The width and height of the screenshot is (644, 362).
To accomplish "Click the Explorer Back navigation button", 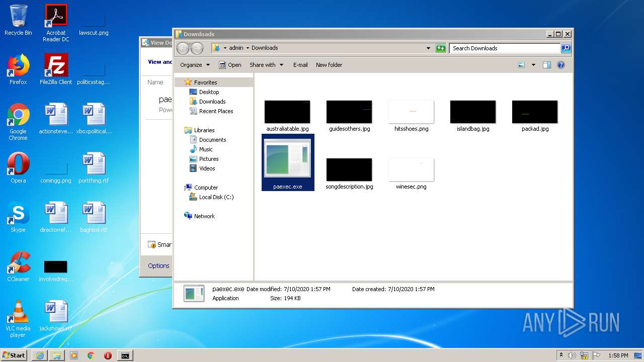I will point(183,48).
